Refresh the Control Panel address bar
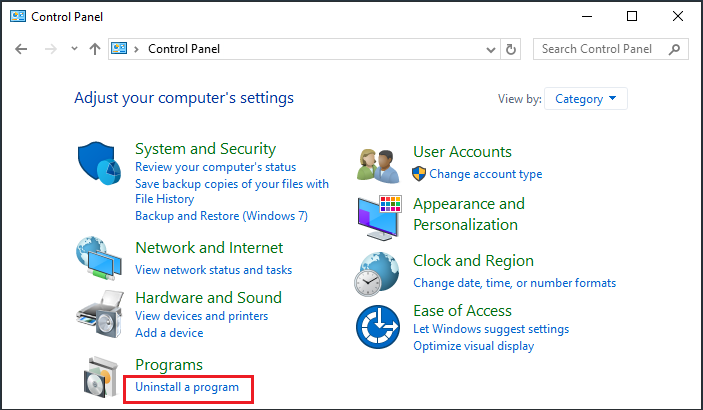The height and width of the screenshot is (410, 703). (510, 49)
